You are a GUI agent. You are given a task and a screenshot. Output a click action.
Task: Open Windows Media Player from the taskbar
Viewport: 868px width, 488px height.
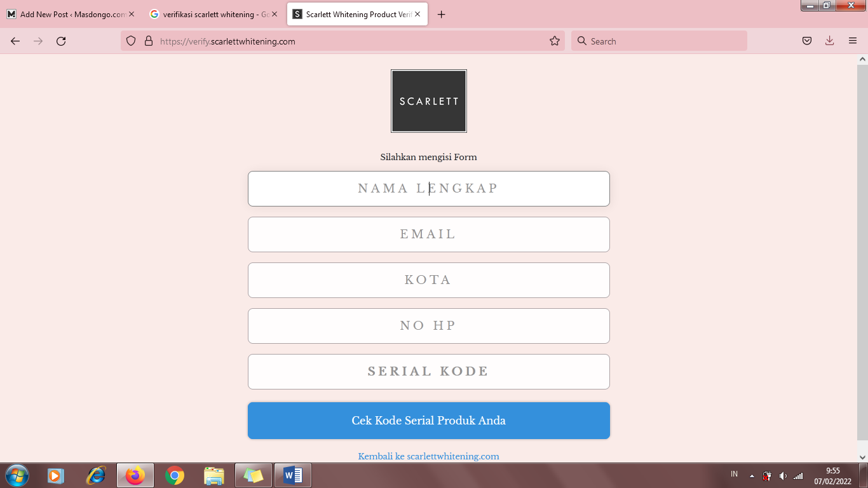pos(56,475)
